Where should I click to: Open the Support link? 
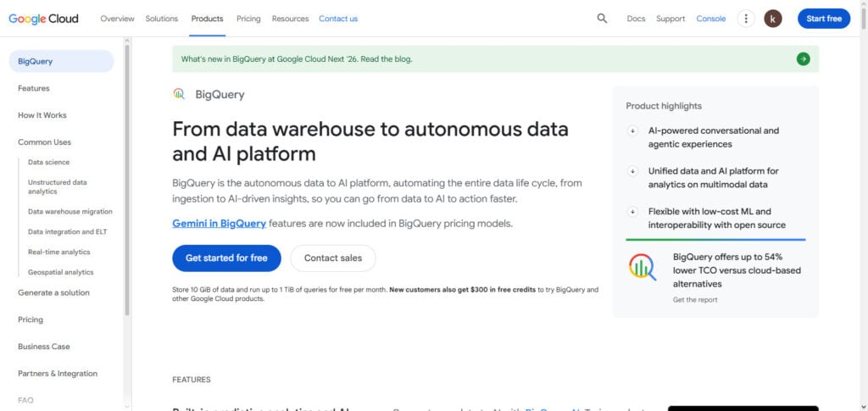(670, 19)
